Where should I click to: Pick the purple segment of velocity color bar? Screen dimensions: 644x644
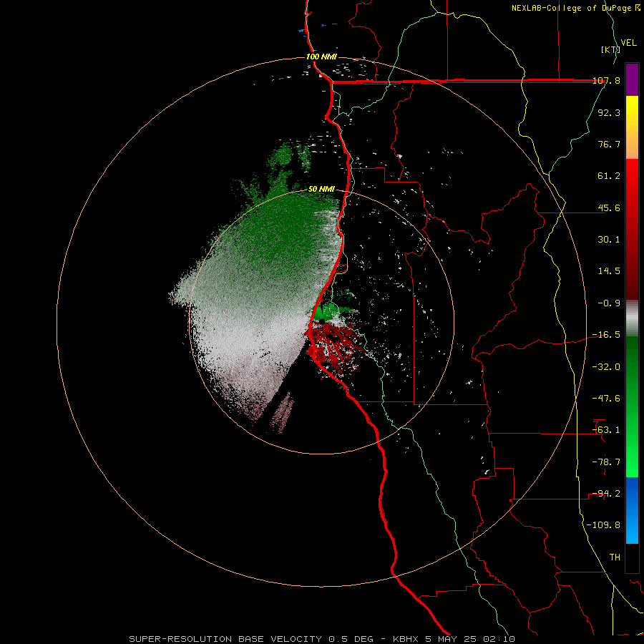click(x=632, y=79)
